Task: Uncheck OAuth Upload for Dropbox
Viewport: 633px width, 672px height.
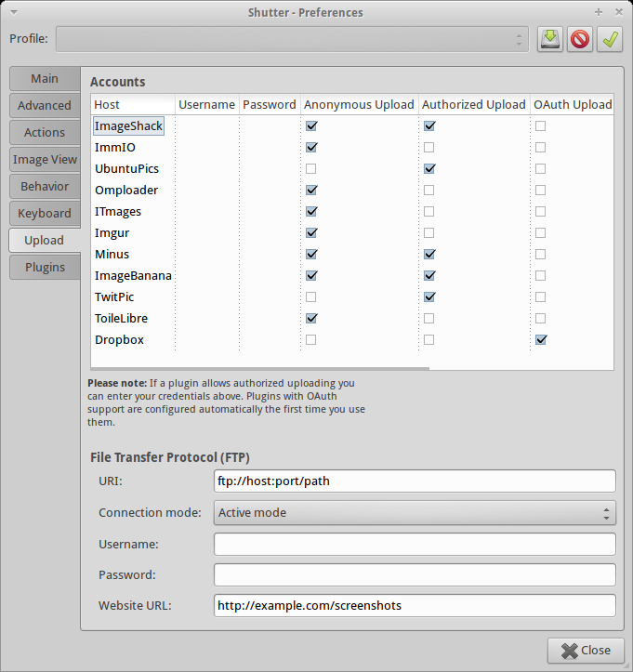Action: click(x=540, y=340)
